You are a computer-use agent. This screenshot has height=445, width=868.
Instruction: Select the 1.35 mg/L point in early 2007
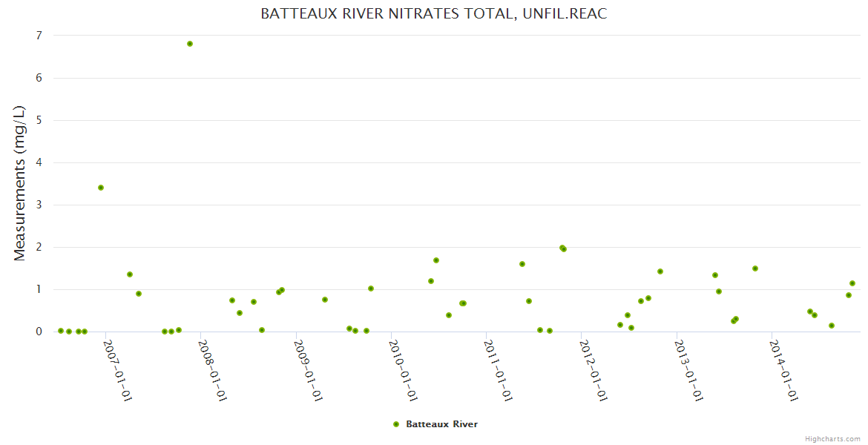[130, 274]
